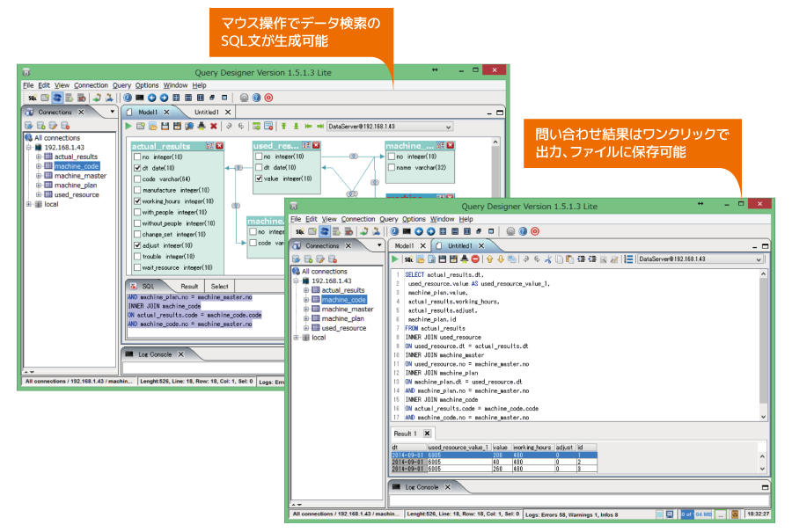
Task: Check the code varchar(64) column in actual_results
Action: point(137,179)
